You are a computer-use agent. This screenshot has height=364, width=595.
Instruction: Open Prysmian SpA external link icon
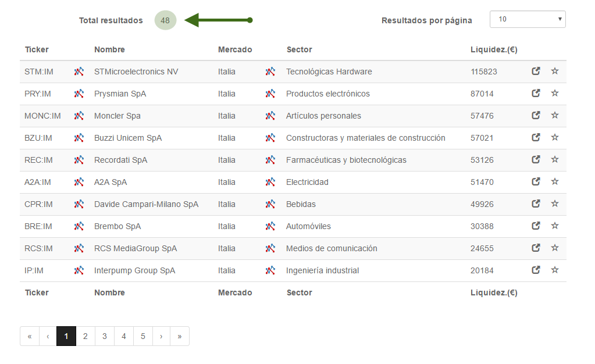click(536, 93)
